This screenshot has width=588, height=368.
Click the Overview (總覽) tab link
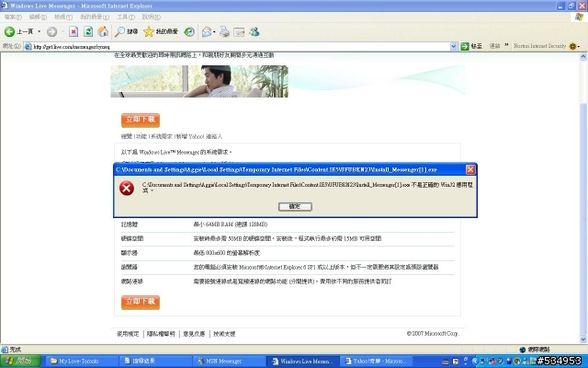(x=127, y=136)
